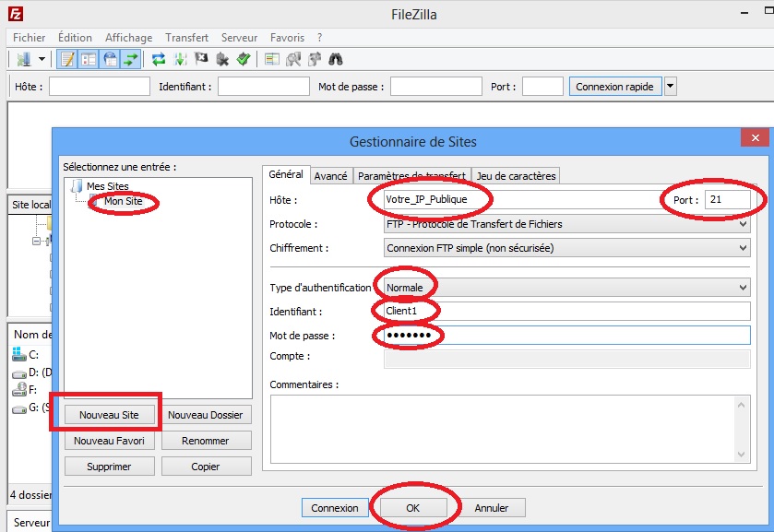Open the Transfert menu
Image resolution: width=774 pixels, height=532 pixels.
click(186, 38)
